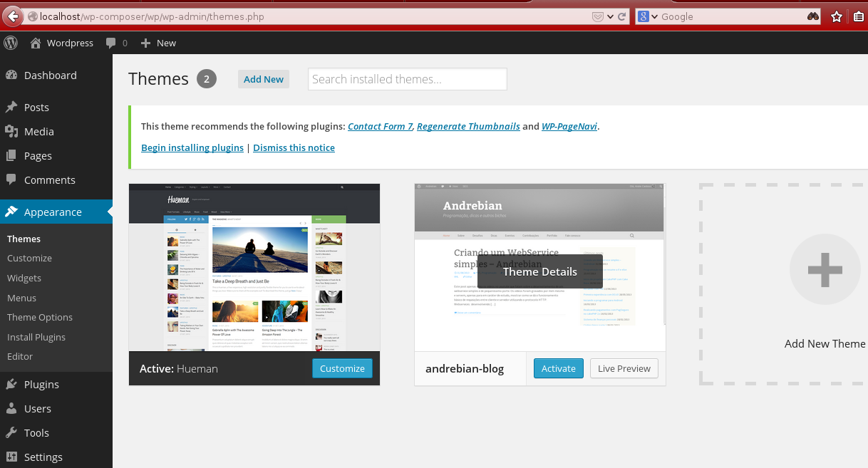Screen dimensions: 868x468
Task: Click the Dashboard gauge icon
Action: point(11,76)
